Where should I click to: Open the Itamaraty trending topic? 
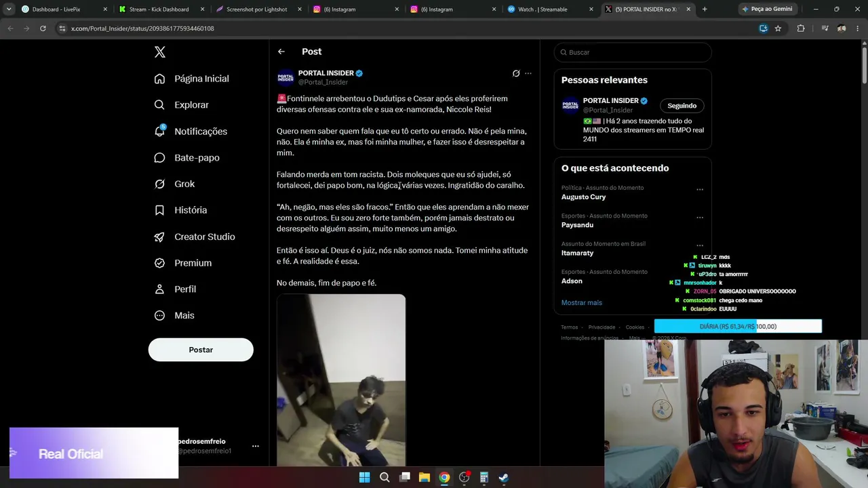(577, 253)
